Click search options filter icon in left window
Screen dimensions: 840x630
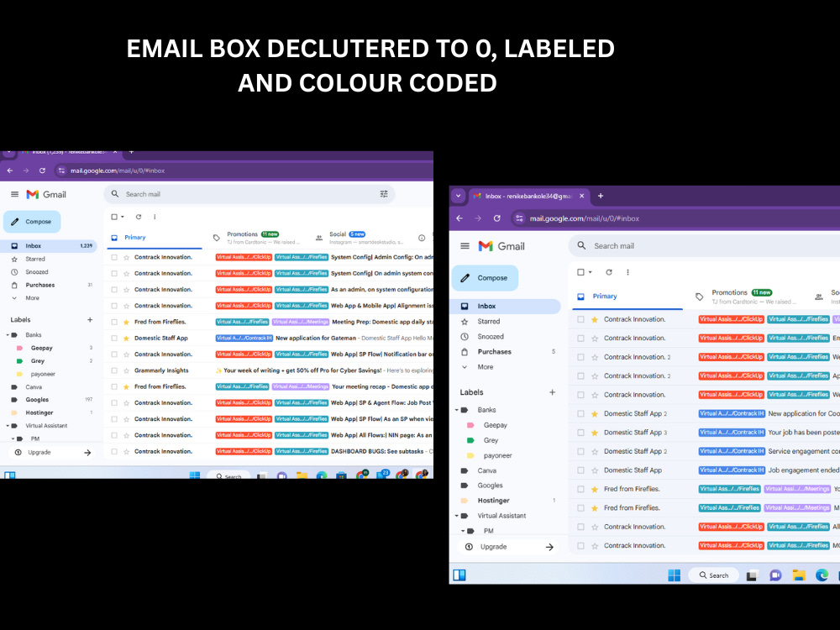click(x=384, y=194)
